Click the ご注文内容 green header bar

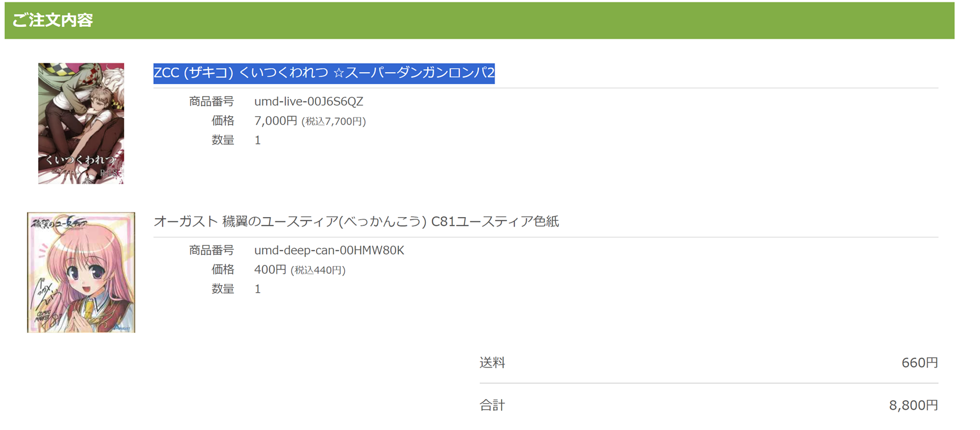(x=479, y=20)
